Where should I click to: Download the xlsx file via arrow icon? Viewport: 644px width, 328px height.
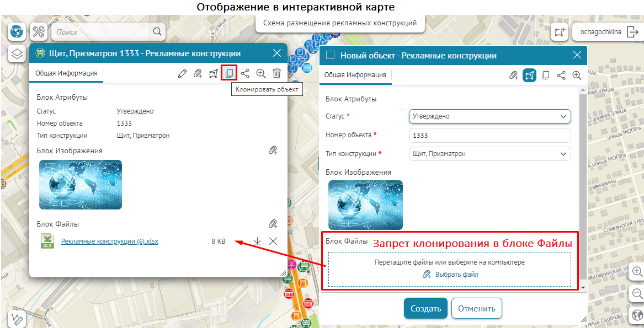click(257, 241)
